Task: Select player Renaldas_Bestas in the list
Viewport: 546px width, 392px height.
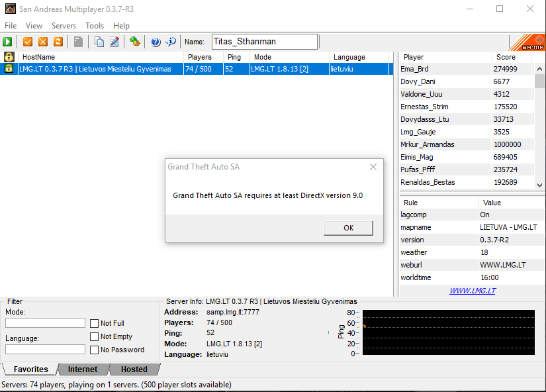Action: click(466, 182)
